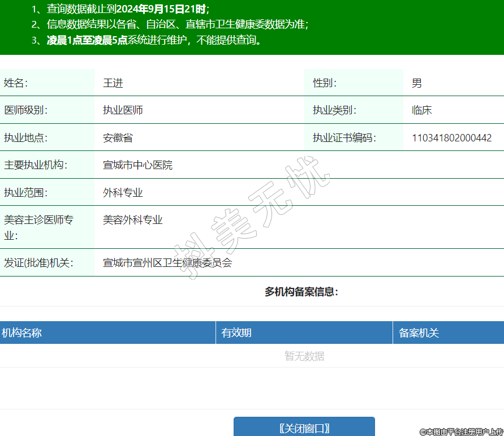The image size is (504, 436).
Task: Click the 备案机关 column header
Action: 419,333
